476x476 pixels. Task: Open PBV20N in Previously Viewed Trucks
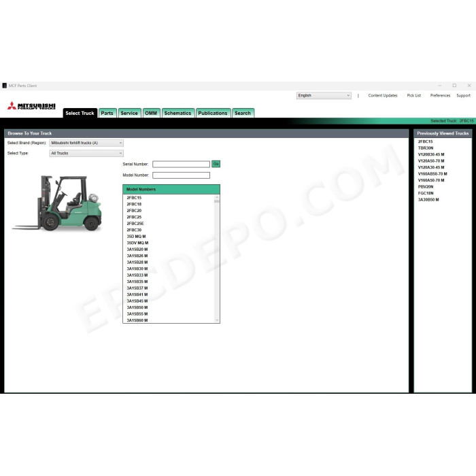pyautogui.click(x=426, y=187)
